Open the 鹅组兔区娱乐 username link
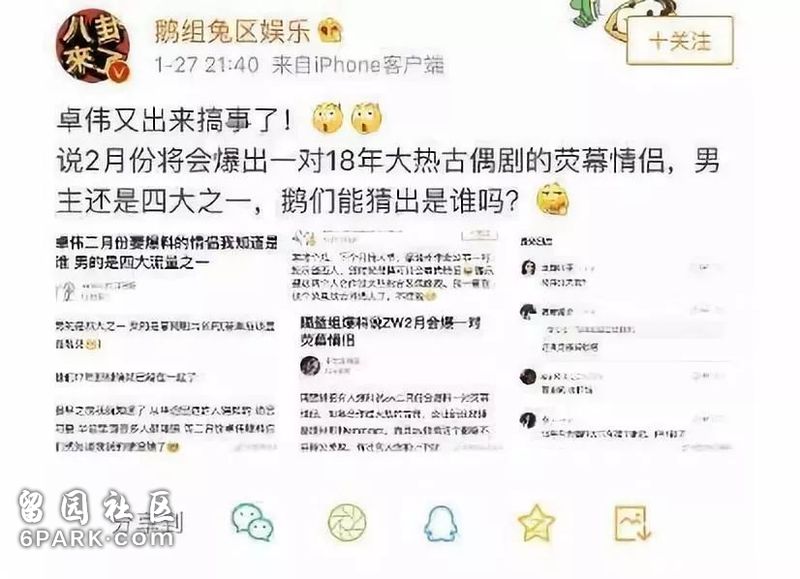 click(x=233, y=32)
